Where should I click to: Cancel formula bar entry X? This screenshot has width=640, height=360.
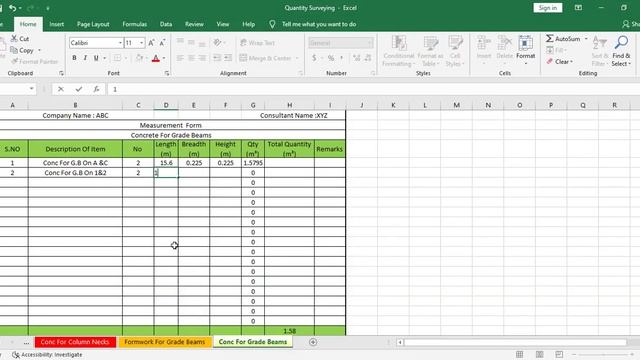[60, 89]
